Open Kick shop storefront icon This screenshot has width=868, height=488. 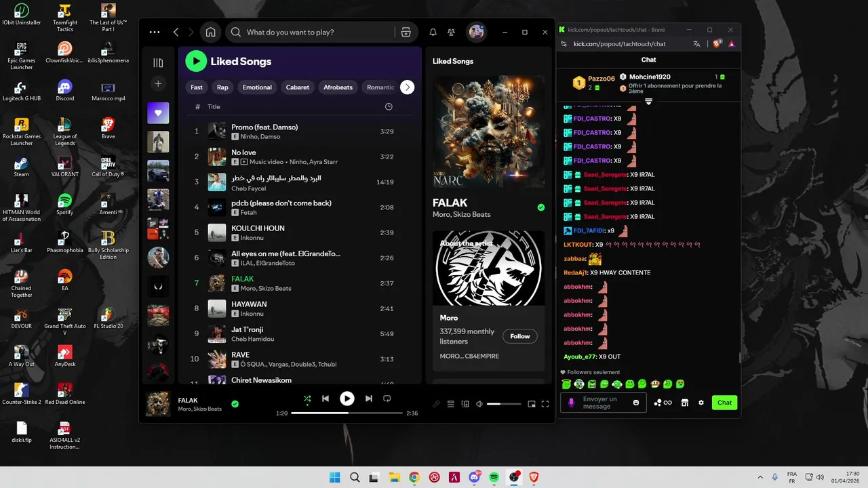point(685,403)
